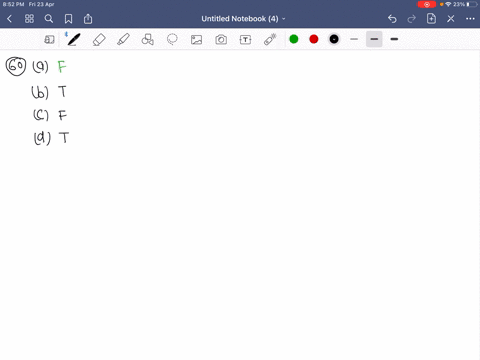The image size is (480, 360).
Task: Redo the last undone action
Action: click(412, 19)
